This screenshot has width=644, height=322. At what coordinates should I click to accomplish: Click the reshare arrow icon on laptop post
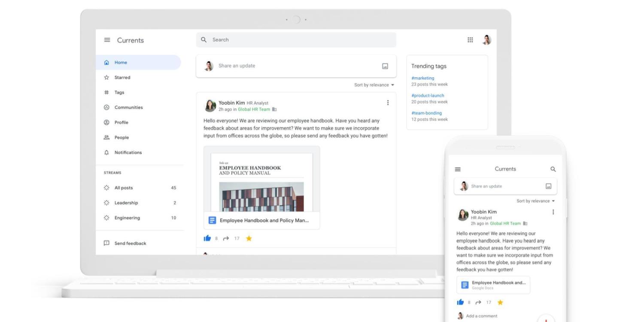coord(226,238)
